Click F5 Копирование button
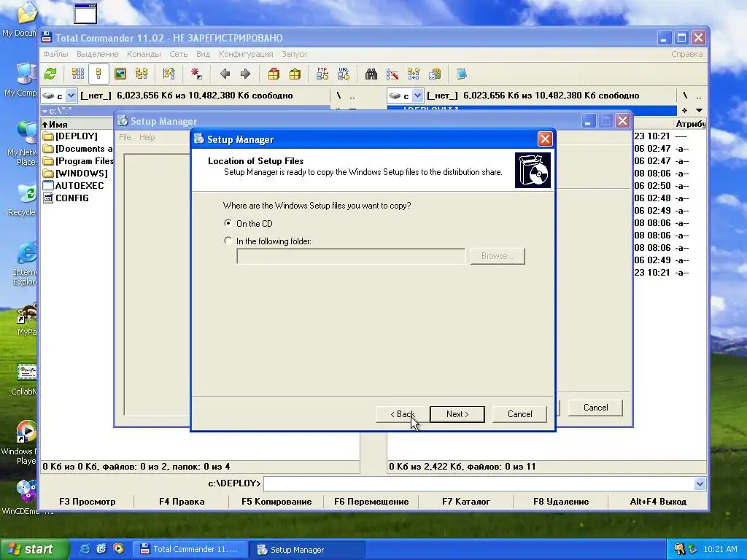Image resolution: width=747 pixels, height=560 pixels. point(276,502)
